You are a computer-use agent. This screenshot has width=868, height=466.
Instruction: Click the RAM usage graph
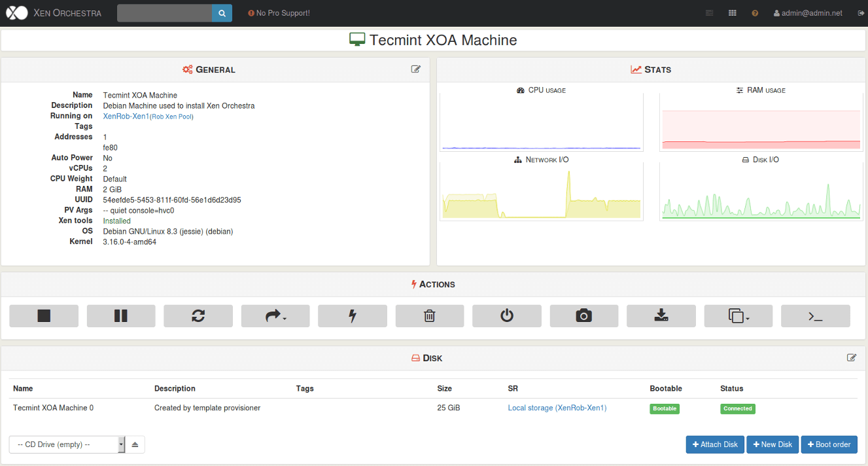[x=761, y=122]
